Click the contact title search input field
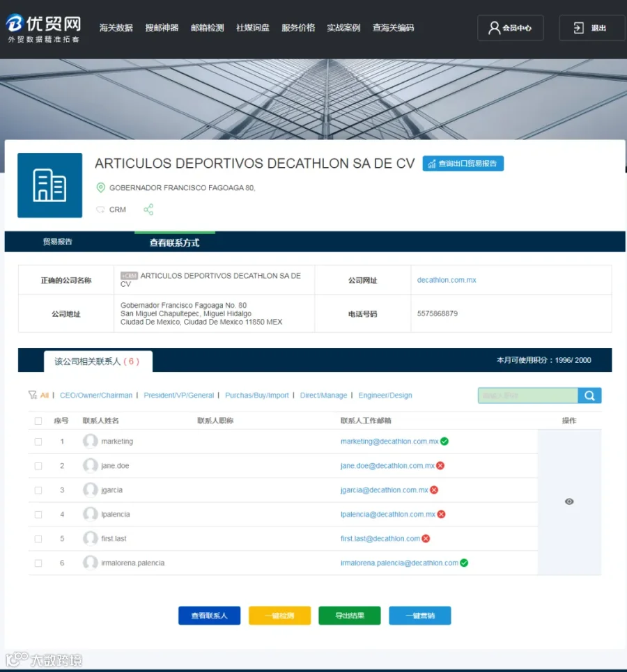The height and width of the screenshot is (672, 627). pos(528,396)
